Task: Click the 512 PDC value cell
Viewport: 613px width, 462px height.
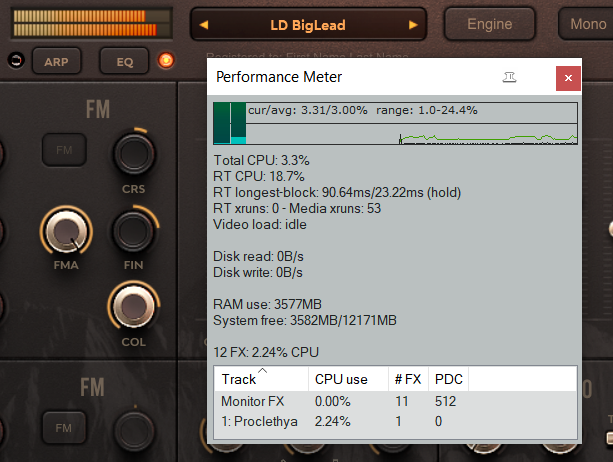Action: pyautogui.click(x=445, y=401)
